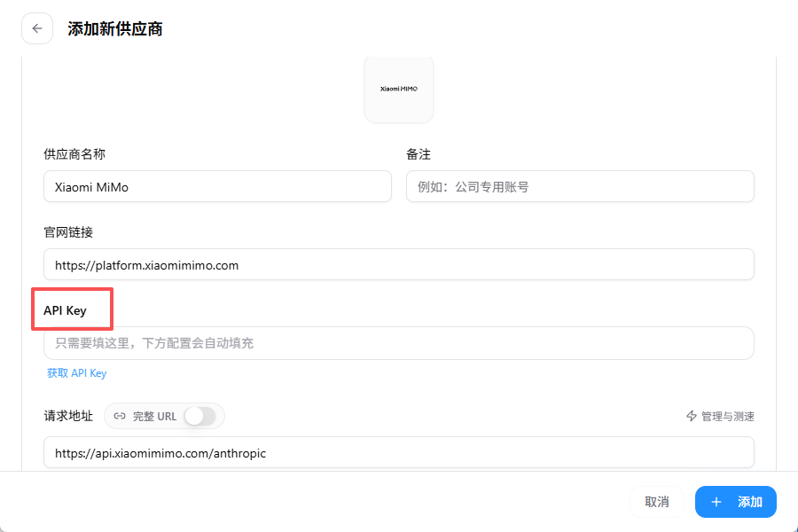
Task: Click the Xiaomi MiMo provider logo thumbnail
Action: coord(399,89)
